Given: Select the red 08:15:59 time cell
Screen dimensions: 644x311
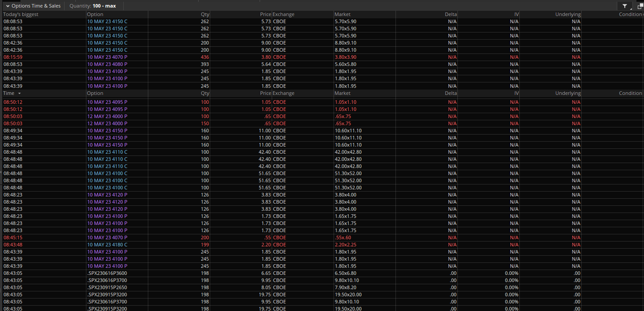Looking at the screenshot, I should click(13, 57).
